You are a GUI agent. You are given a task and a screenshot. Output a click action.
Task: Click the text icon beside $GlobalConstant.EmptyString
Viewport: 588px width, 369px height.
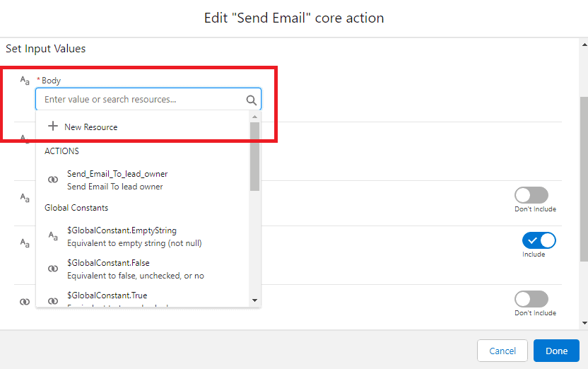(x=53, y=236)
